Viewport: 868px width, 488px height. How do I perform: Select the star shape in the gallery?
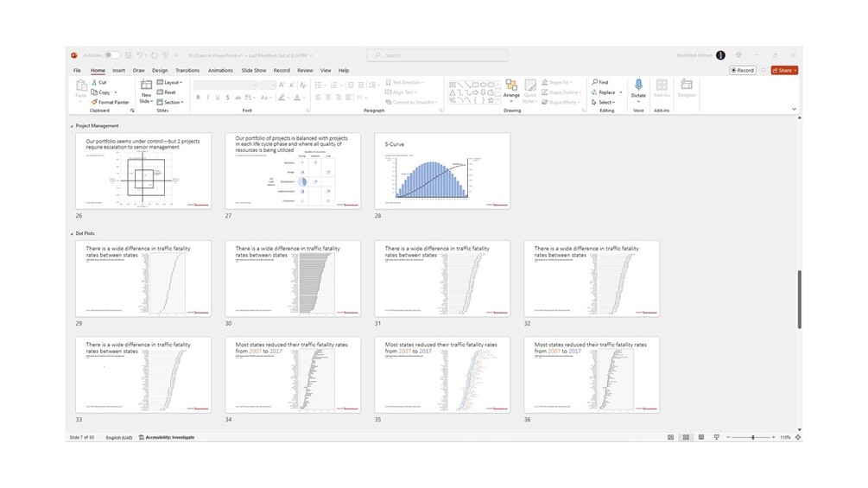[491, 100]
